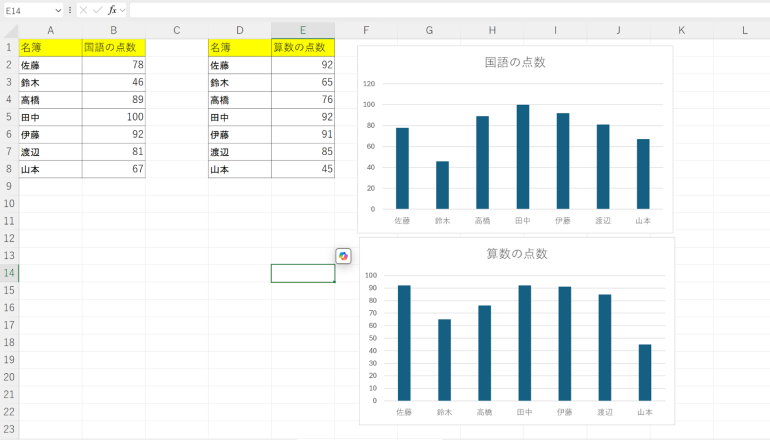Click the 田中 bar in 国語 chart
770x440 pixels.
coord(523,157)
